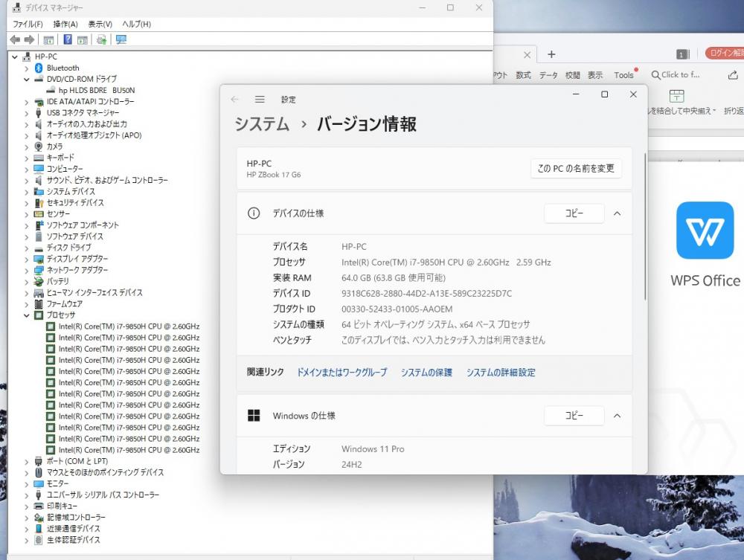
Task: Click the info icon beside デバイスの仕様
Action: pyautogui.click(x=254, y=213)
